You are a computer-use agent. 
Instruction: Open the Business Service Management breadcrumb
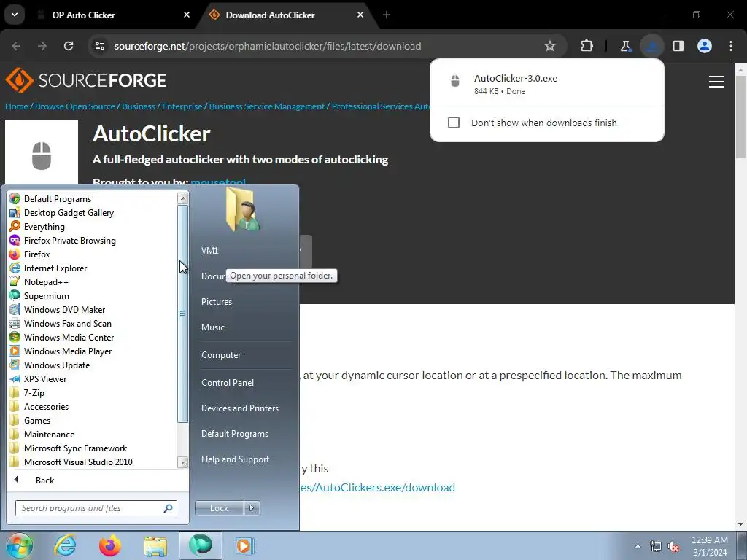(x=267, y=106)
